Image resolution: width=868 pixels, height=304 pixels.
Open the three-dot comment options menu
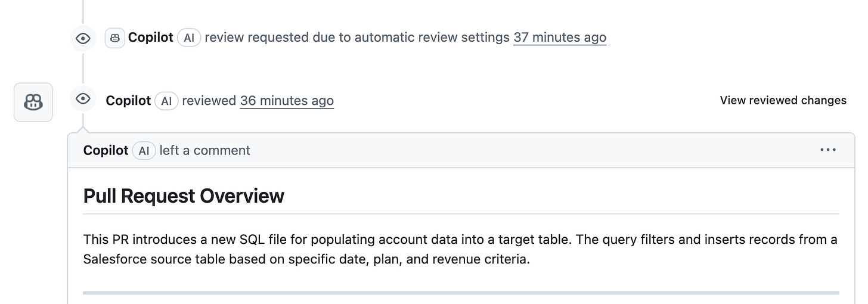[x=828, y=150]
